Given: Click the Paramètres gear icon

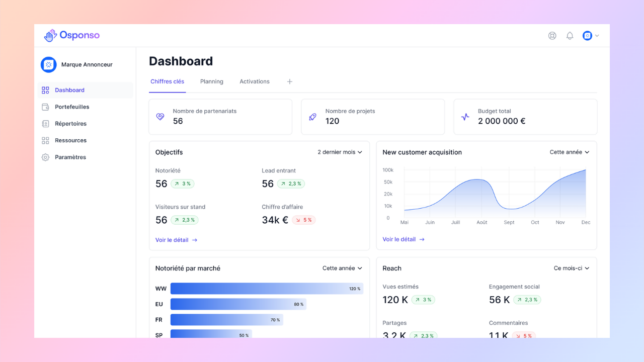Looking at the screenshot, I should pos(45,157).
